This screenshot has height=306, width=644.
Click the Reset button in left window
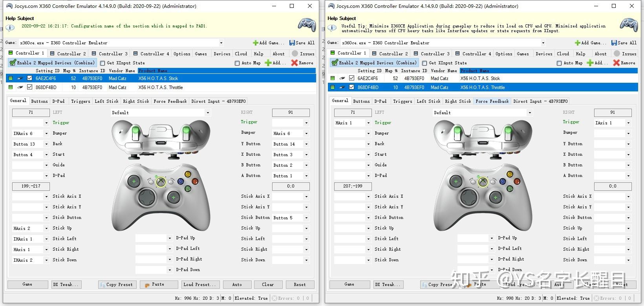pos(300,285)
